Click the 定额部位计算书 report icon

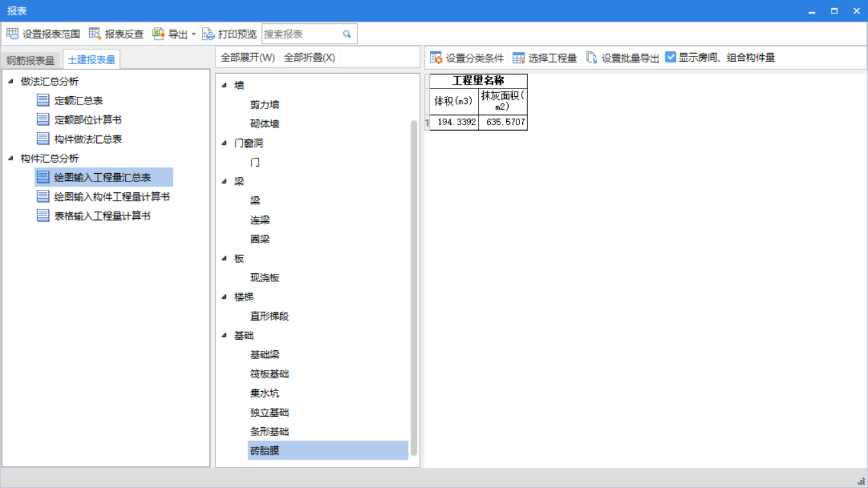click(43, 119)
